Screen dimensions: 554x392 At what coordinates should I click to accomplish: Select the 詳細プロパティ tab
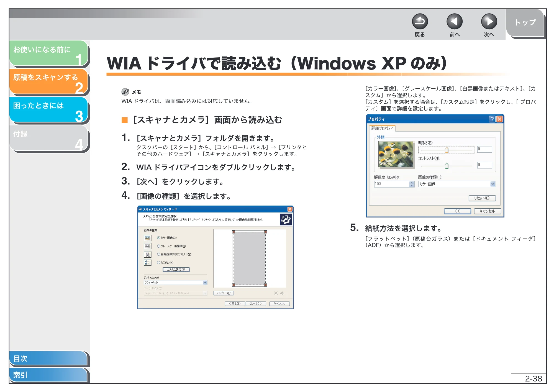382,128
